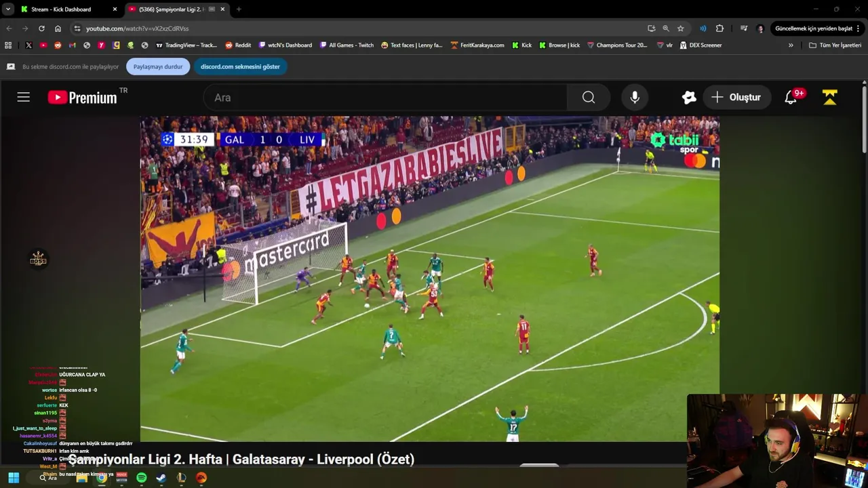868x488 pixels.
Task: Open the zoom magnifier icon in address bar
Action: pos(666,28)
